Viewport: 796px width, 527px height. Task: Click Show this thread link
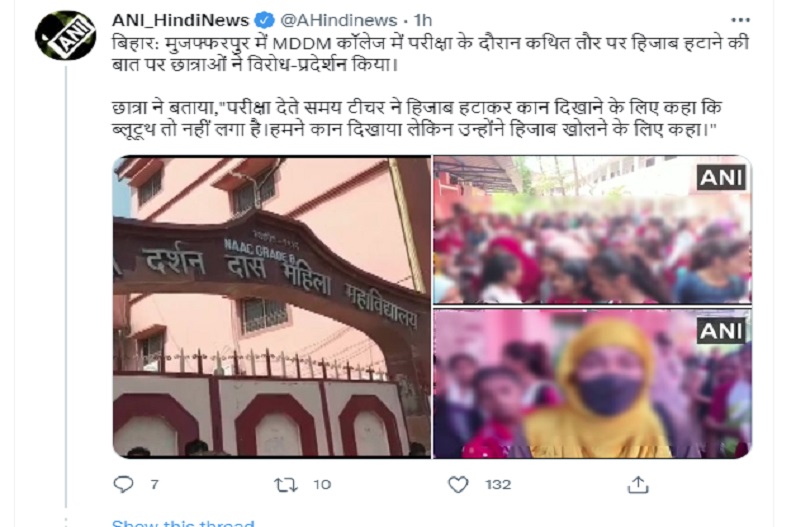(183, 522)
